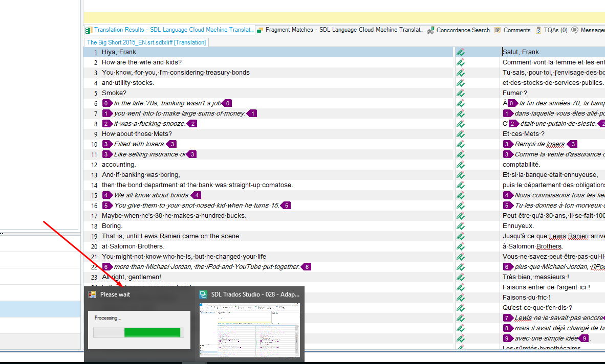
Task: Click status icon for segment 'Hiya, Frank.'
Action: [460, 52]
